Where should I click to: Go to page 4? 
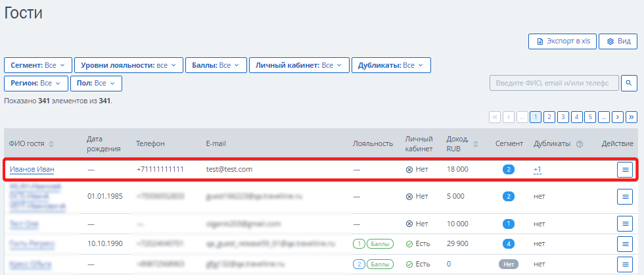tap(577, 117)
